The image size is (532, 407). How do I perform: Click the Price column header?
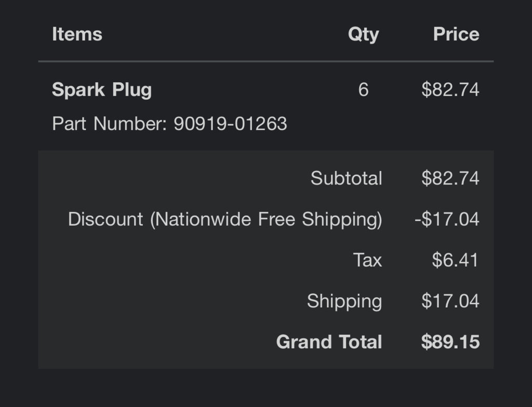pyautogui.click(x=456, y=34)
